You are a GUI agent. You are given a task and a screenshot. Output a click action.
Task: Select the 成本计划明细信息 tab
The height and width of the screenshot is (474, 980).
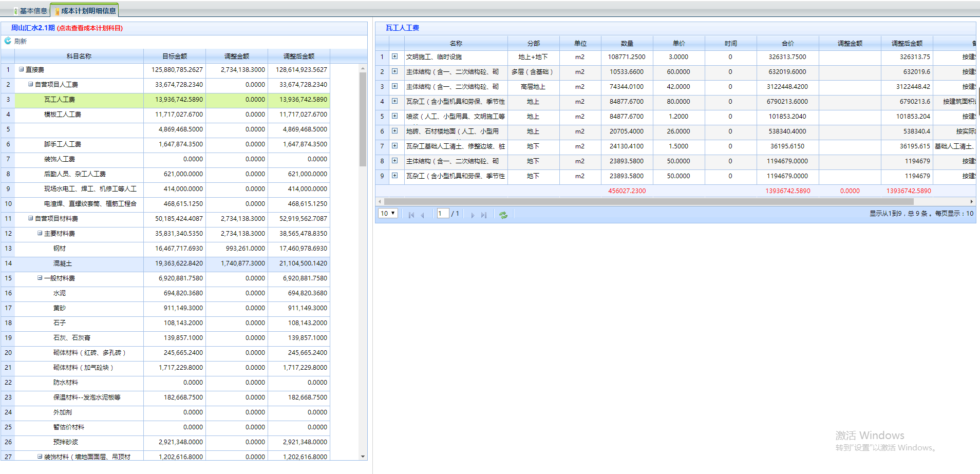[x=85, y=11]
